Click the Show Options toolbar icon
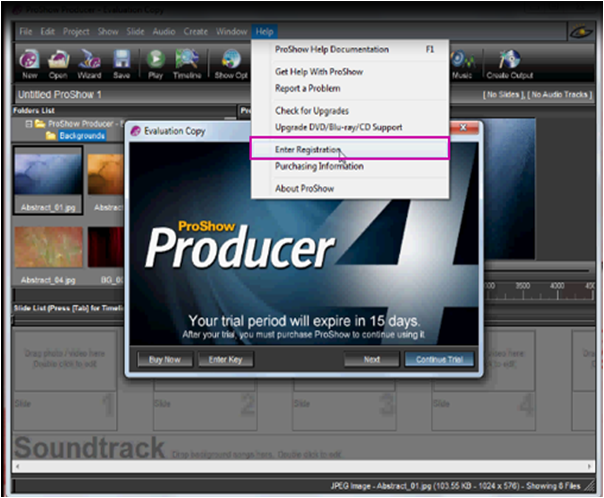604x498 pixels. pos(231,64)
